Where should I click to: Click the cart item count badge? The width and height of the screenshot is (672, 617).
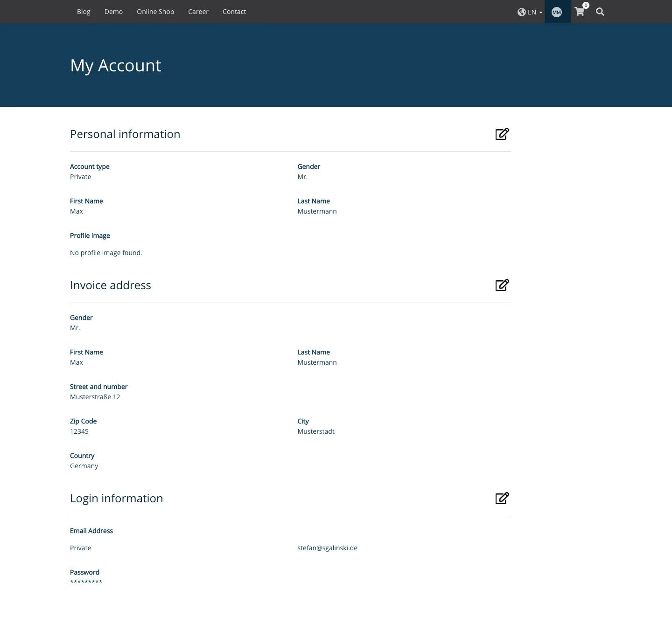click(x=586, y=5)
